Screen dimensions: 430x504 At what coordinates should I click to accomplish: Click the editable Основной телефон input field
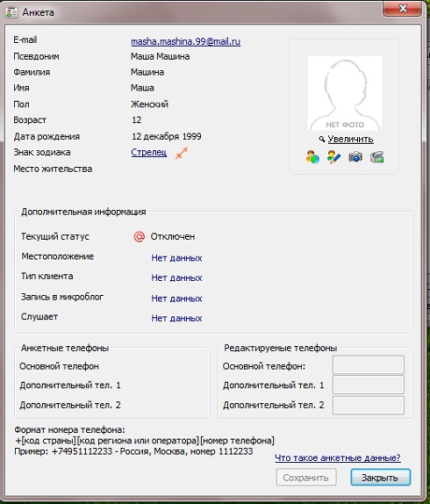click(x=369, y=364)
